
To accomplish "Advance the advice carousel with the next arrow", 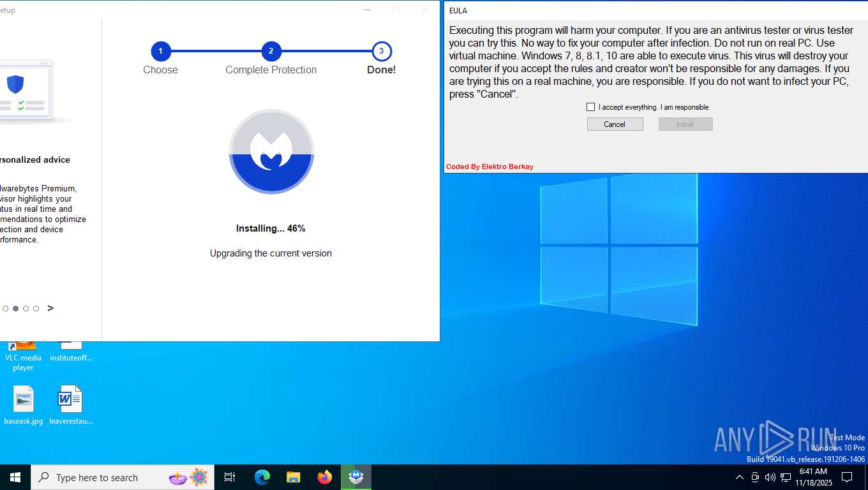I will coord(50,308).
